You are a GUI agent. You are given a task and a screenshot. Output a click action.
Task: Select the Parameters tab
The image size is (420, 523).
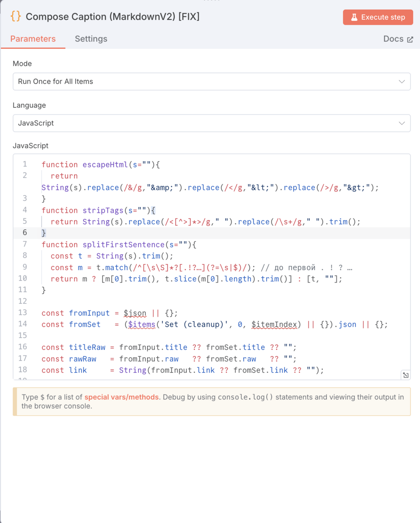pos(33,39)
